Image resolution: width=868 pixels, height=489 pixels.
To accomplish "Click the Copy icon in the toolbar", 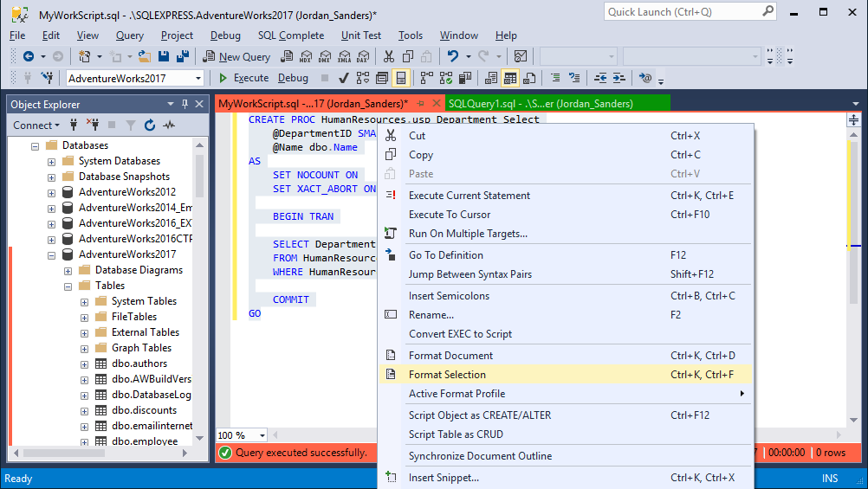I will coord(408,56).
